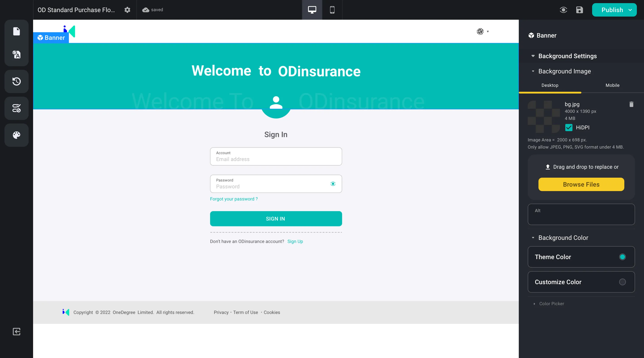
Task: Open project settings gear icon
Action: pyautogui.click(x=127, y=10)
